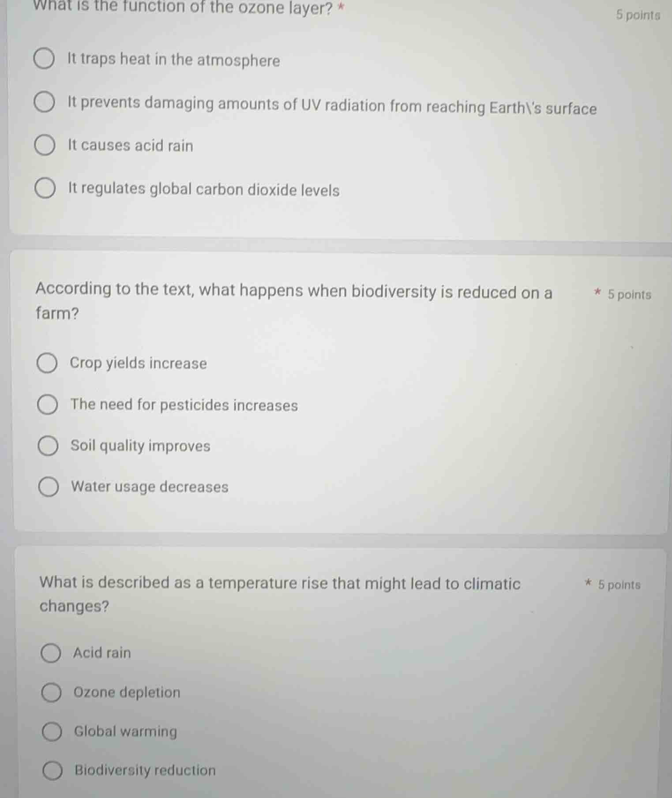Select "Crop yields increase"
Image resolution: width=672 pixels, height=798 pixels.
tap(49, 363)
